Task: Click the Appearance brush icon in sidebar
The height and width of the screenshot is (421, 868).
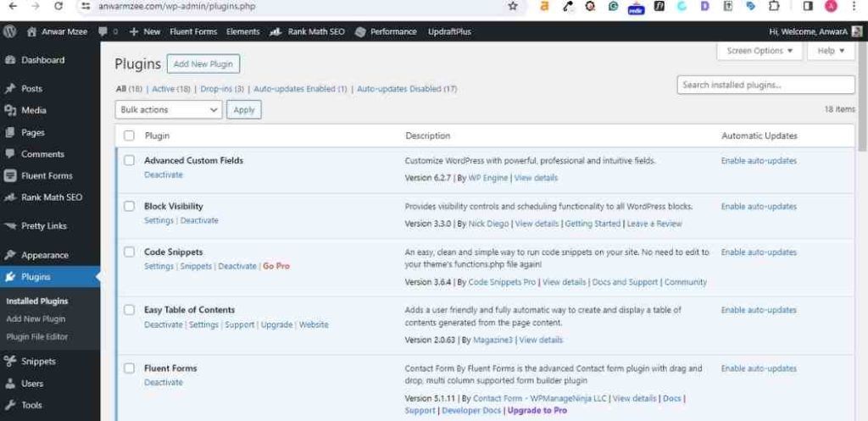Action: (10, 255)
